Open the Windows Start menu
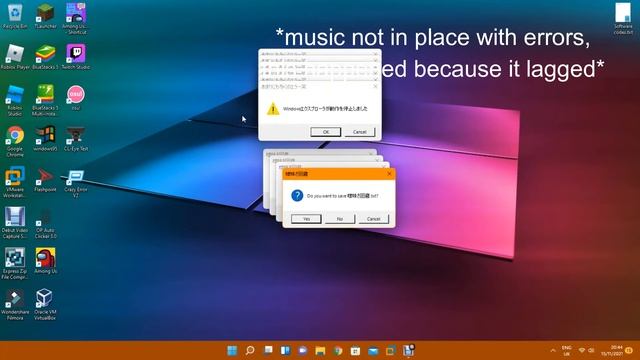This screenshot has height=360, width=640. (x=232, y=351)
